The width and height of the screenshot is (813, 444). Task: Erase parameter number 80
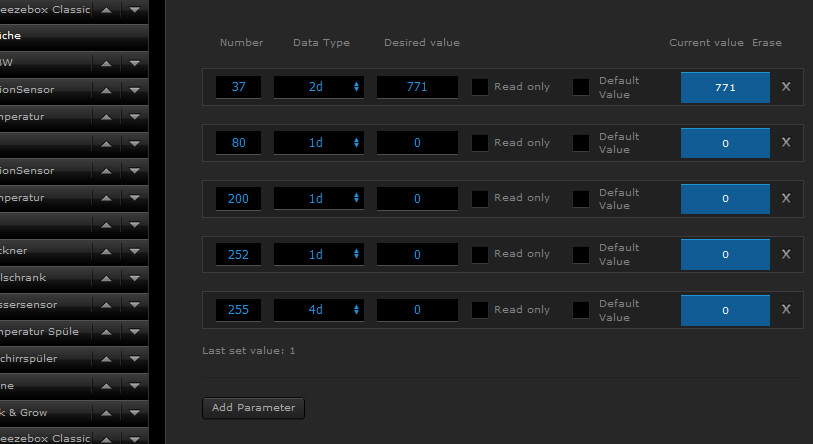pos(786,142)
